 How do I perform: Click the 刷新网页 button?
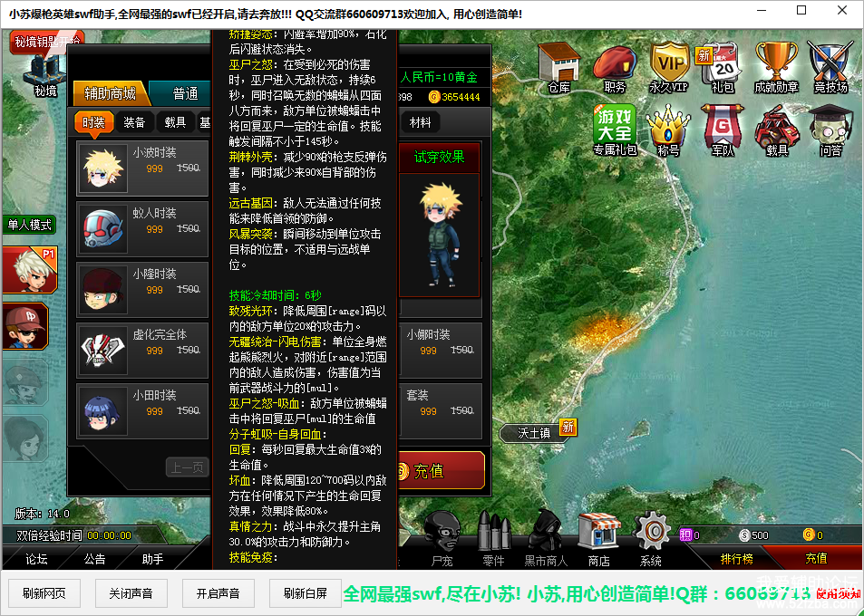[44, 593]
